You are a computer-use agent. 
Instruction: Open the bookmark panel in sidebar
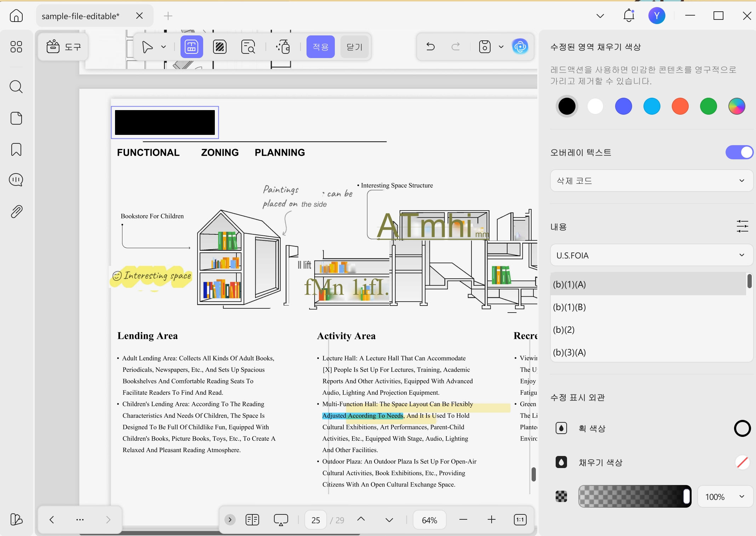(x=16, y=149)
